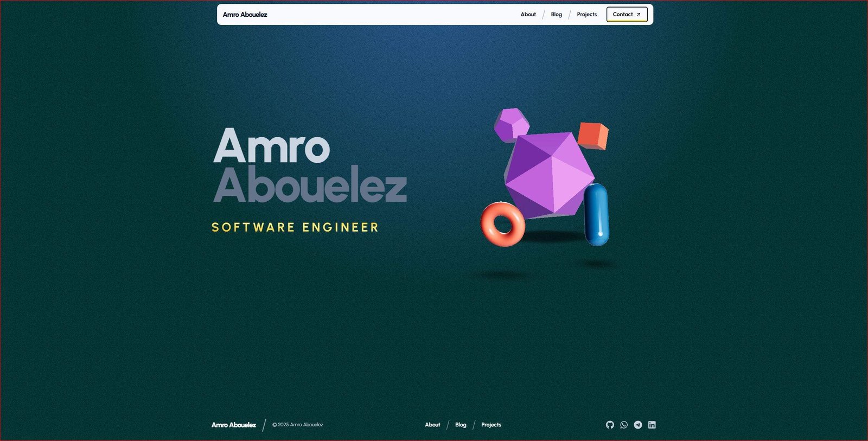The height and width of the screenshot is (441, 868).
Task: Click the Amro Abouelez footer logo
Action: click(233, 425)
